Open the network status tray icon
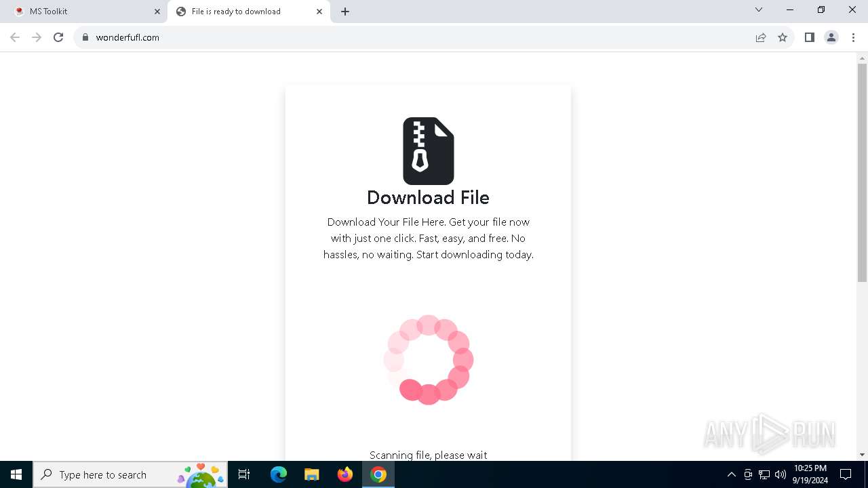The image size is (868, 488). click(764, 474)
